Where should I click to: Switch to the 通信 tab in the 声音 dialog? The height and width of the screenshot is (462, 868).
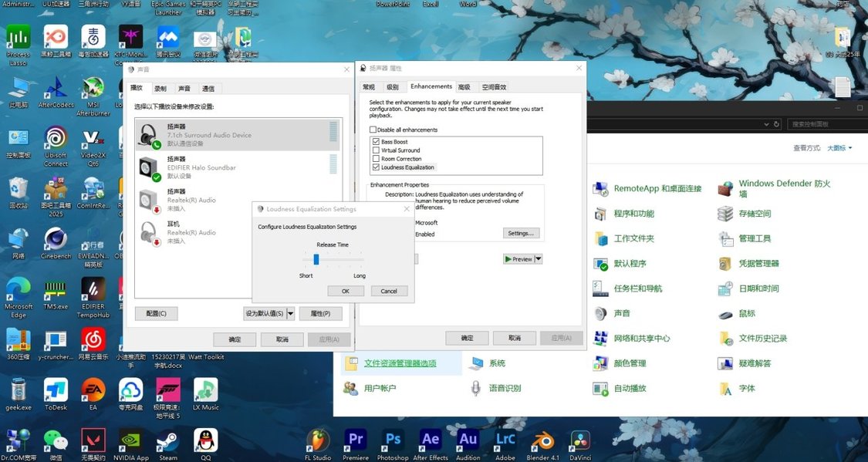point(208,88)
